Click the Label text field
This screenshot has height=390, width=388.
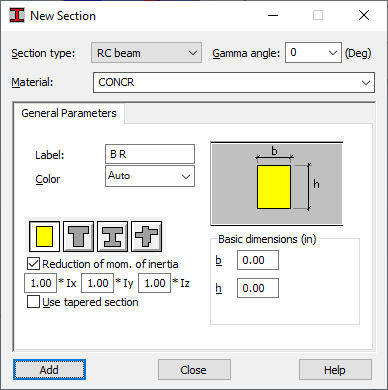click(x=150, y=154)
